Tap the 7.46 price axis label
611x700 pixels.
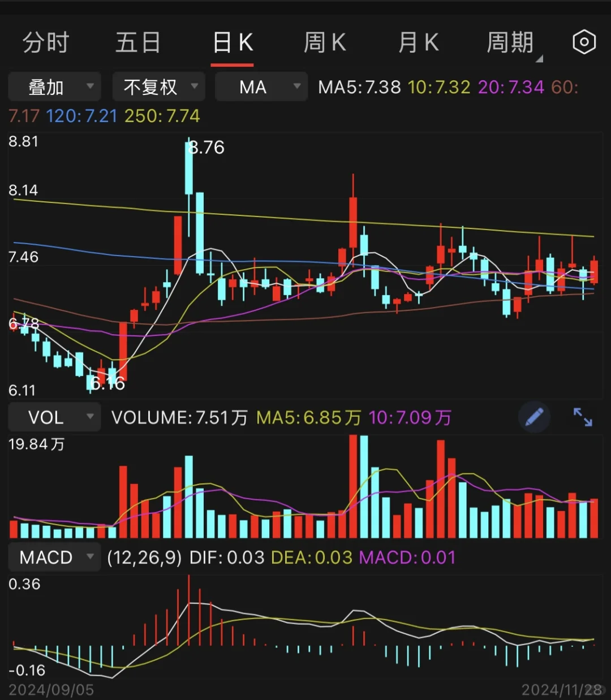(23, 257)
